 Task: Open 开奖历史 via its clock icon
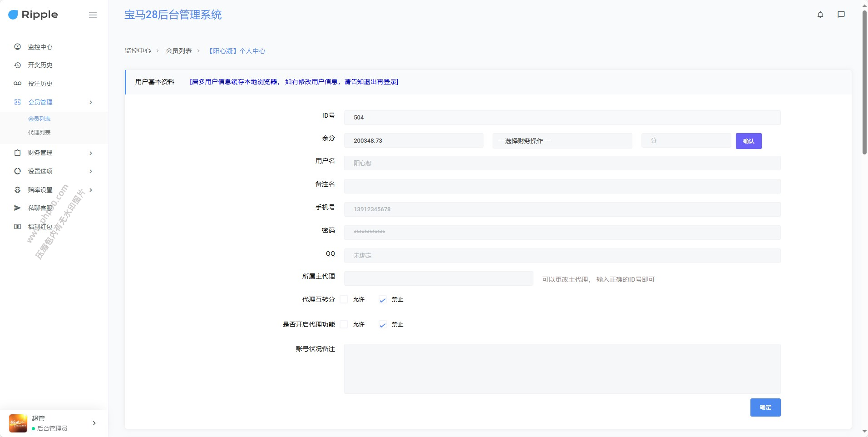coord(18,65)
